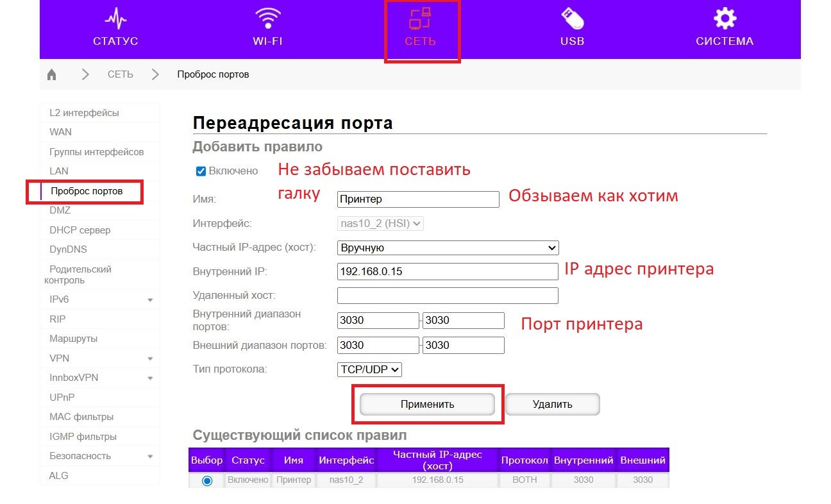The image size is (831, 504).
Task: Click the BOTH protocol cell in rules table
Action: click(x=525, y=480)
